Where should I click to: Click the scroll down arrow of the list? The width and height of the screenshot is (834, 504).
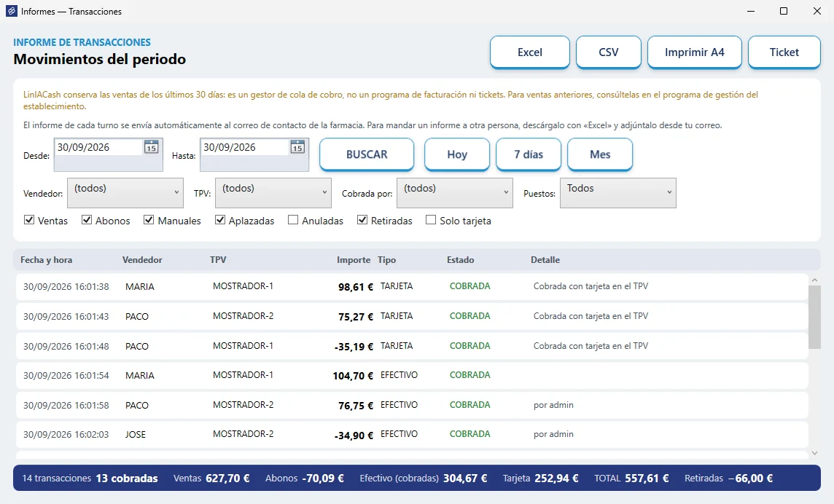point(814,453)
